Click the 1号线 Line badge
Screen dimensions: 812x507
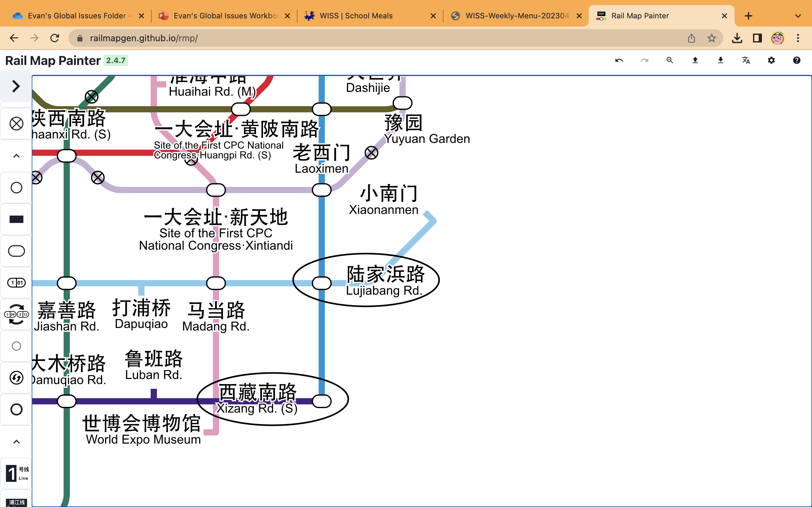click(16, 473)
